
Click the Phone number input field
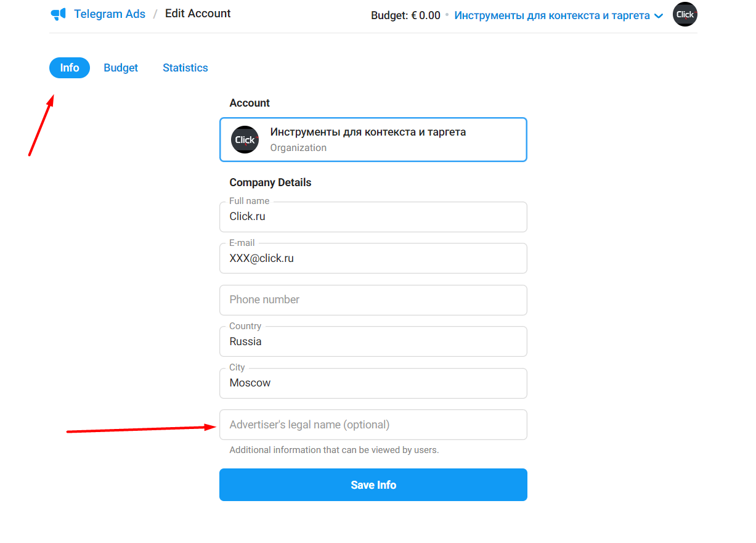(373, 300)
